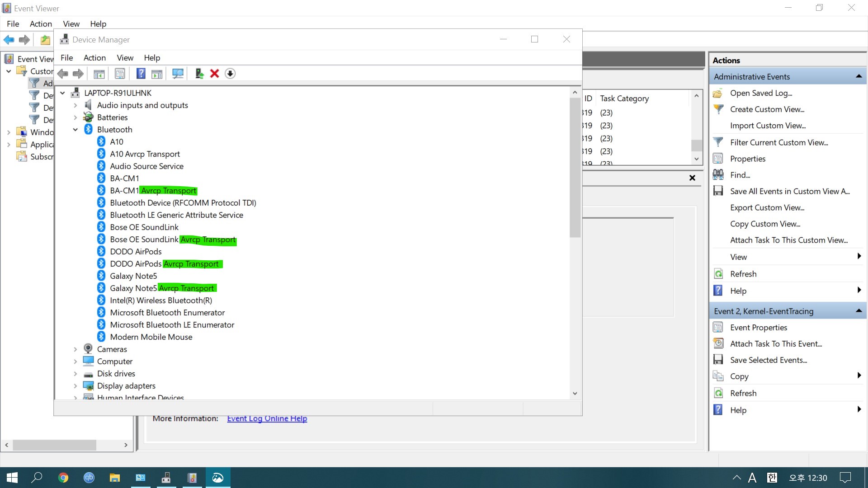Click the taskbar search magnifier icon
This screenshot has height=488, width=868.
click(37, 478)
